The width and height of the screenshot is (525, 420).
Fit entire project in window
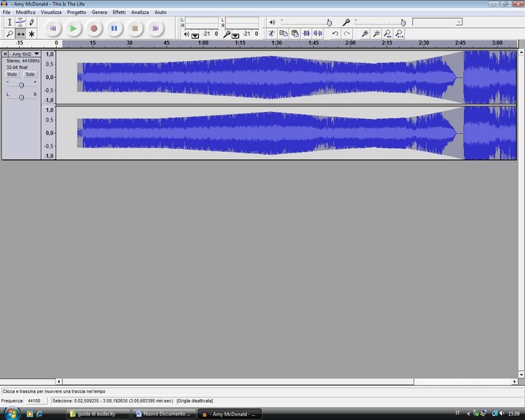pyautogui.click(x=400, y=34)
